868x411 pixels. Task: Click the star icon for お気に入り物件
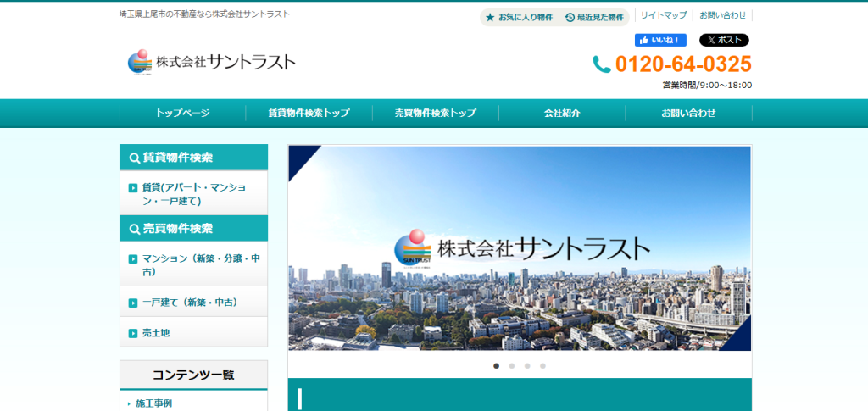point(490,17)
